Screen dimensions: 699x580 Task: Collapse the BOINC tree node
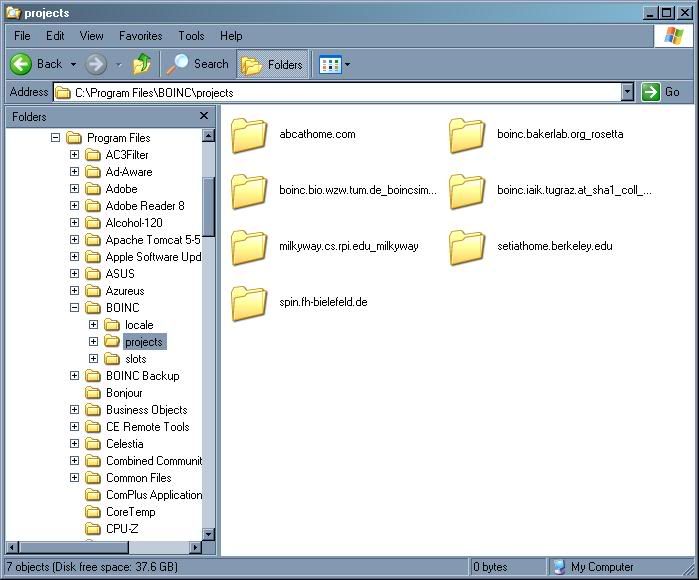click(74, 308)
